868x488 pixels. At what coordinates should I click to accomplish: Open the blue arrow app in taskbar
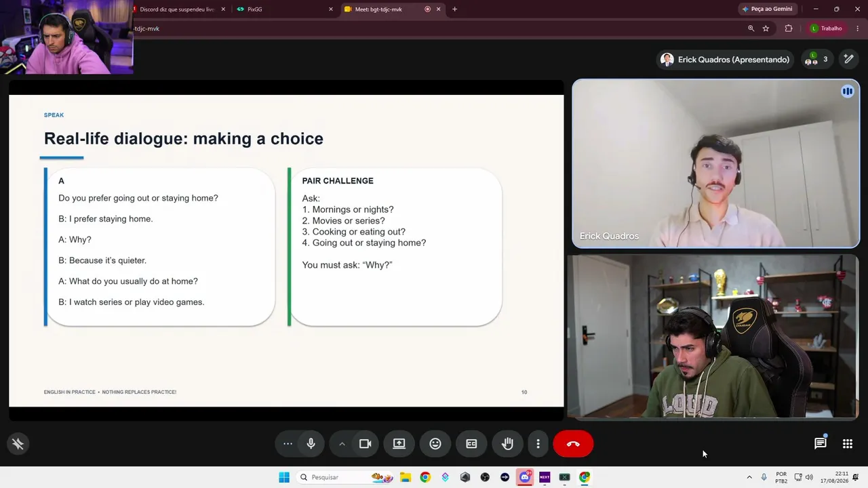coord(505,477)
